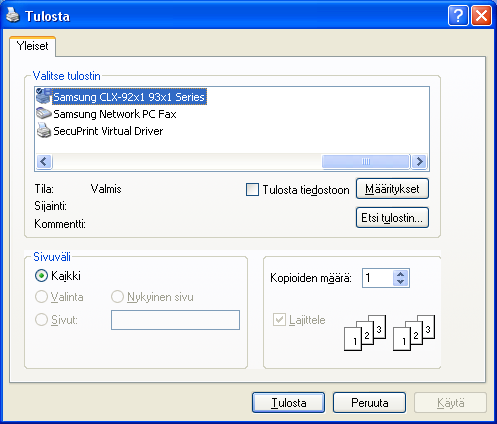Decrease Kopioiden määrä with the down arrow
Image resolution: width=497 pixels, height=424 pixels.
(x=401, y=282)
